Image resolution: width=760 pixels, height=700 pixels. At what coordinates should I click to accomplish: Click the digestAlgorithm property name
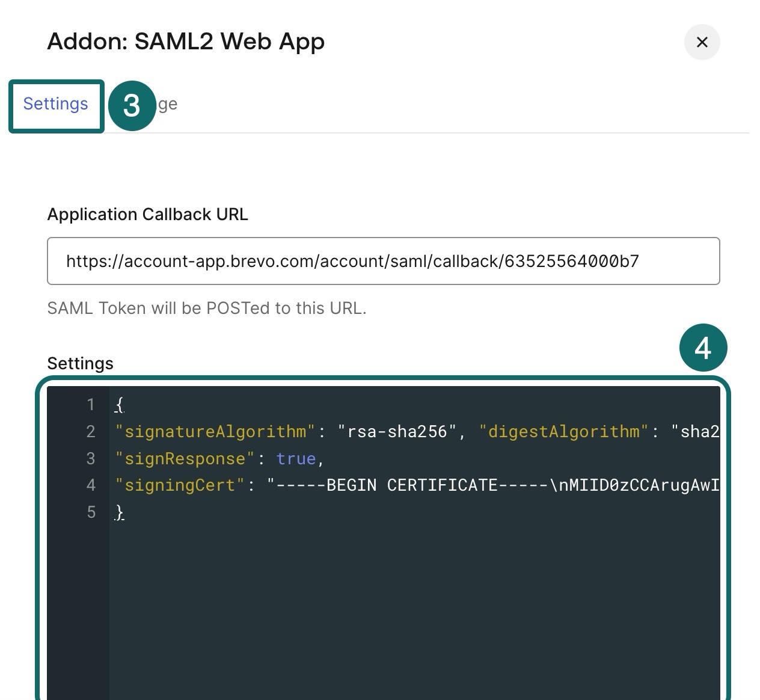[x=562, y=431]
